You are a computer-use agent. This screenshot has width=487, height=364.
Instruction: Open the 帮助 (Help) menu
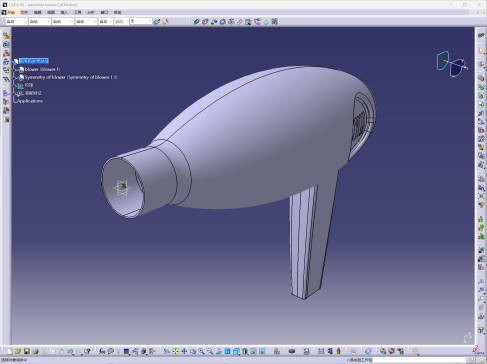(117, 12)
